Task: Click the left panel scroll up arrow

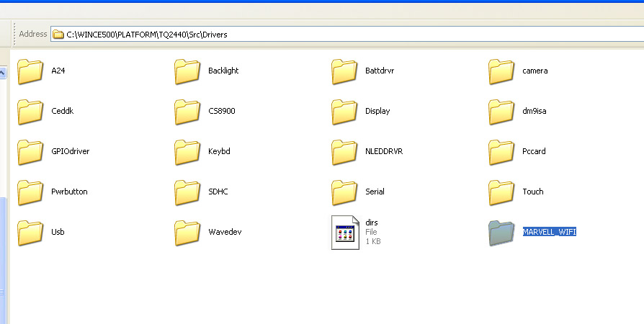Action: point(2,73)
